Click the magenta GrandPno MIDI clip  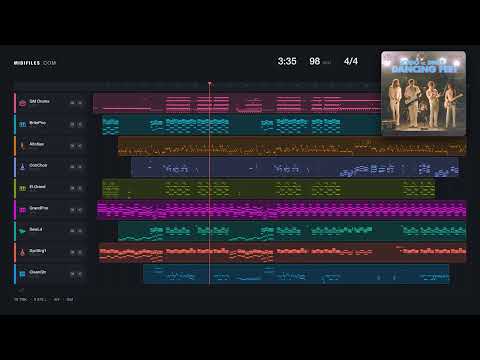pos(282,210)
